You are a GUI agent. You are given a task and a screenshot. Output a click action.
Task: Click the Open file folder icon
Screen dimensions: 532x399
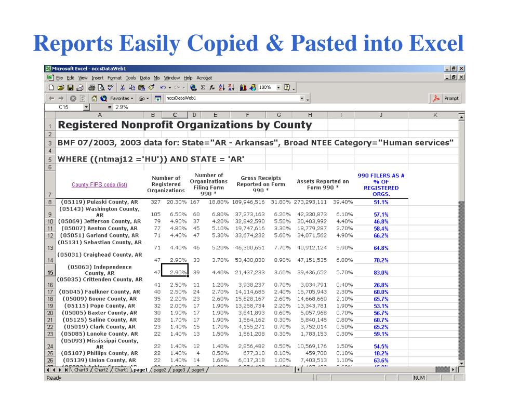(61, 87)
